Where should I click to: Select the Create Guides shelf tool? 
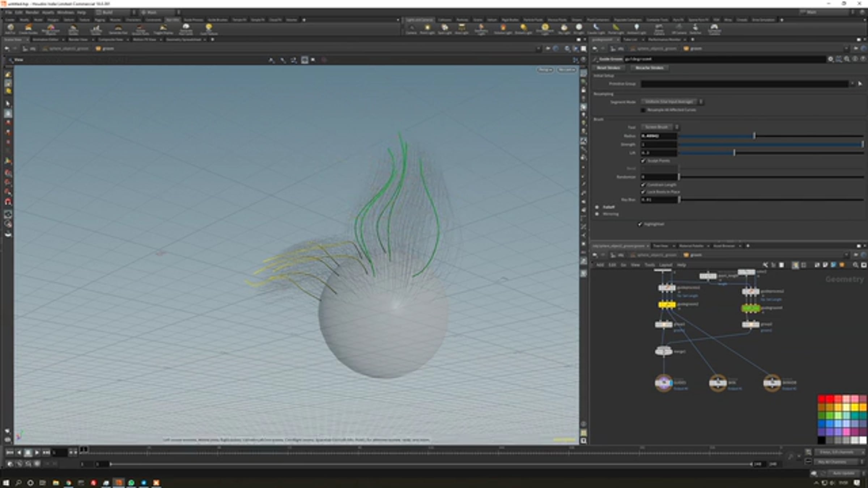tap(28, 29)
